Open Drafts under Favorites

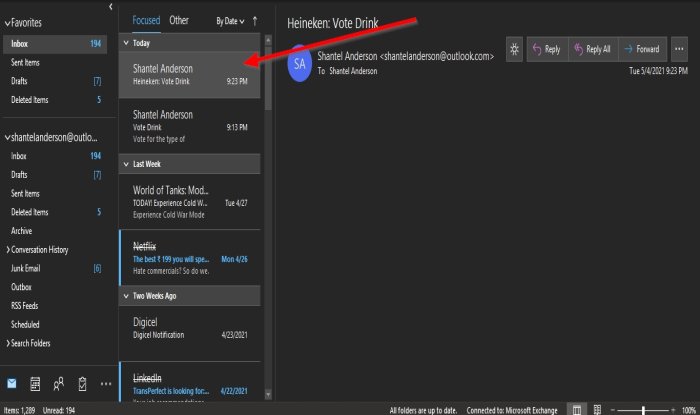click(x=55, y=81)
